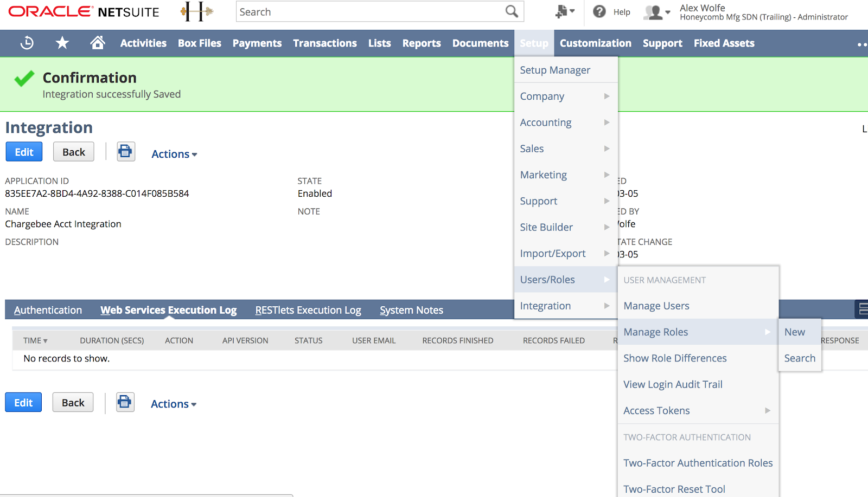The image size is (868, 497).
Task: Click the DURATION (SECS) column header
Action: click(112, 340)
